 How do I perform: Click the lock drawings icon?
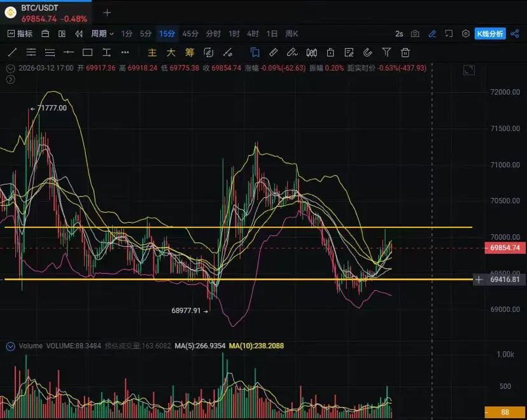click(330, 52)
